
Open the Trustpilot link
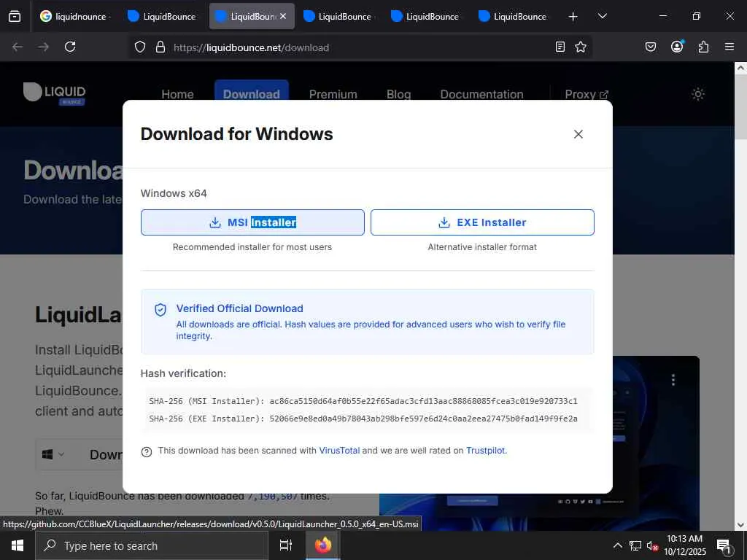[485, 451]
